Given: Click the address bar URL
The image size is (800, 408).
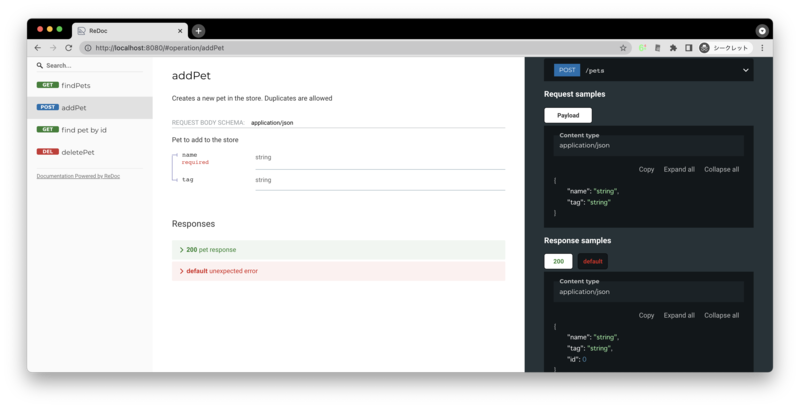Looking at the screenshot, I should click(160, 48).
